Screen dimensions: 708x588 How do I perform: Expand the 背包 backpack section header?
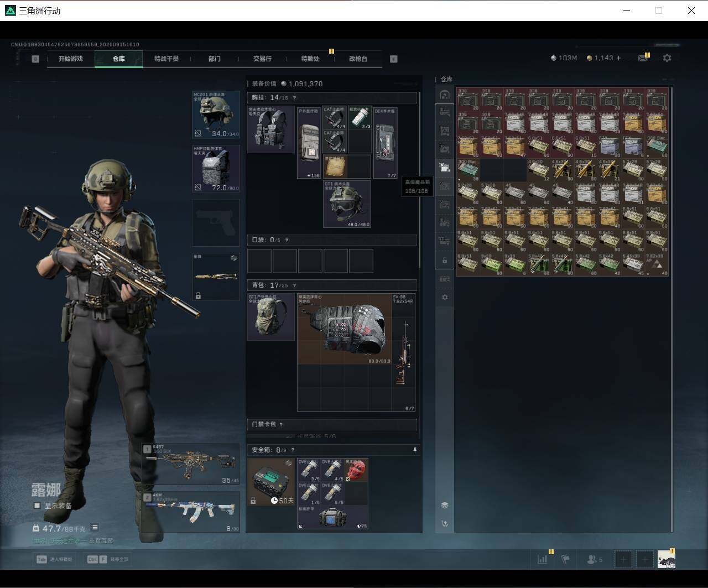point(332,285)
